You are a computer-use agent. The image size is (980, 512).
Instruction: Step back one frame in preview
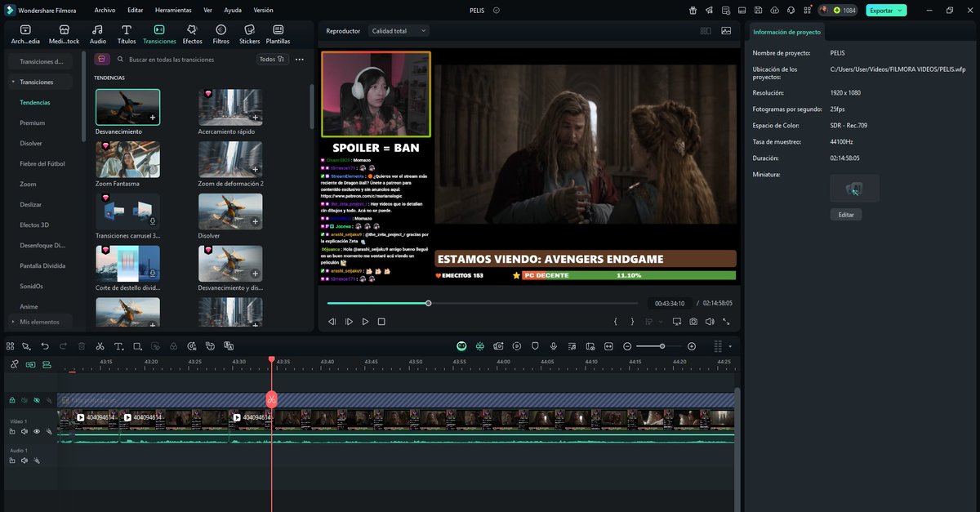pos(332,322)
